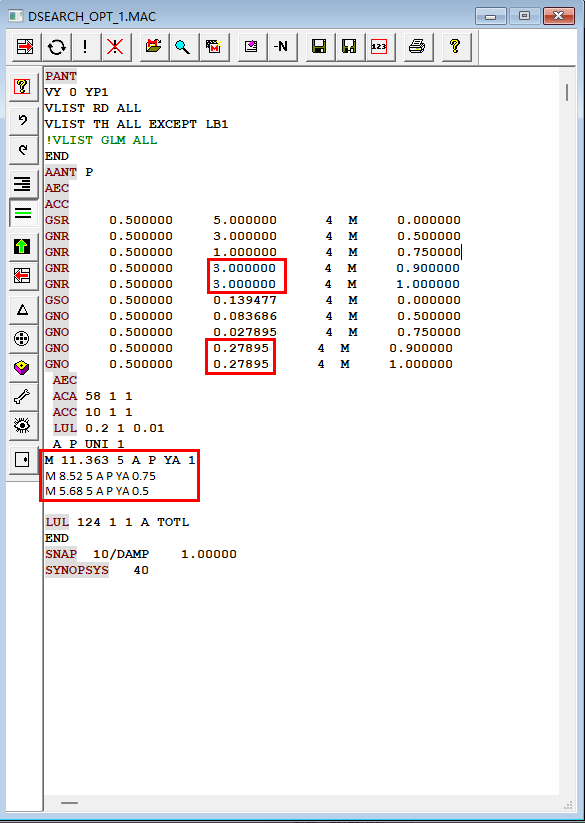Image resolution: width=585 pixels, height=823 pixels.
Task: Click the first floppy disk save icon
Action: click(319, 47)
